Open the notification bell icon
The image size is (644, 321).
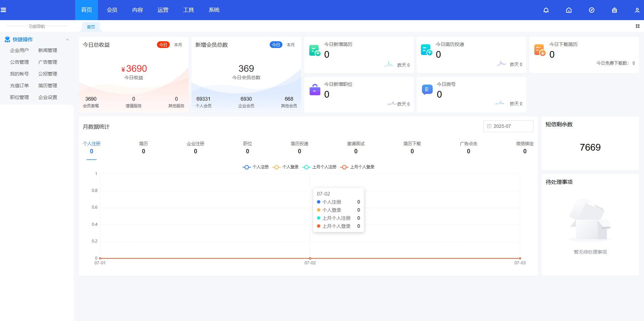coord(546,10)
